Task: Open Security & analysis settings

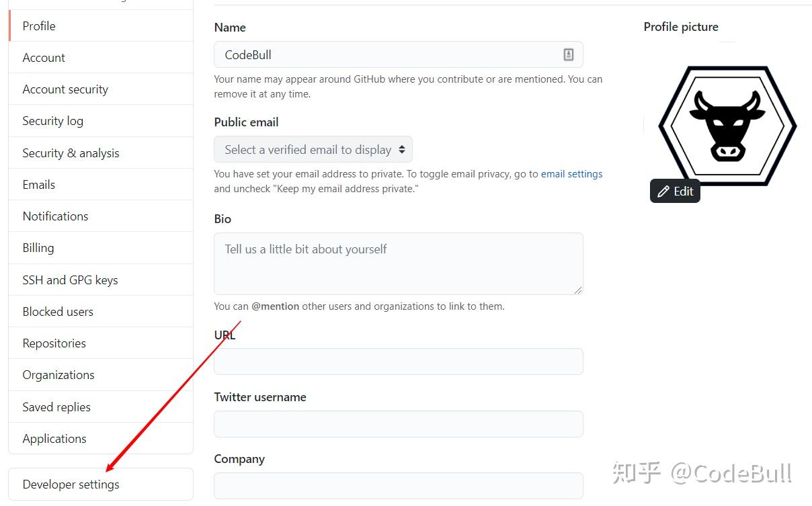Action: (x=71, y=153)
